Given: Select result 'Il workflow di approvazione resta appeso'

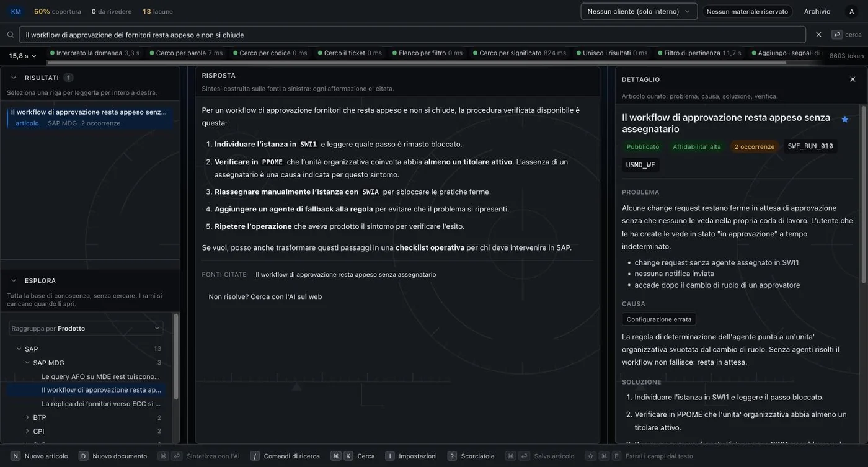Looking at the screenshot, I should point(90,117).
